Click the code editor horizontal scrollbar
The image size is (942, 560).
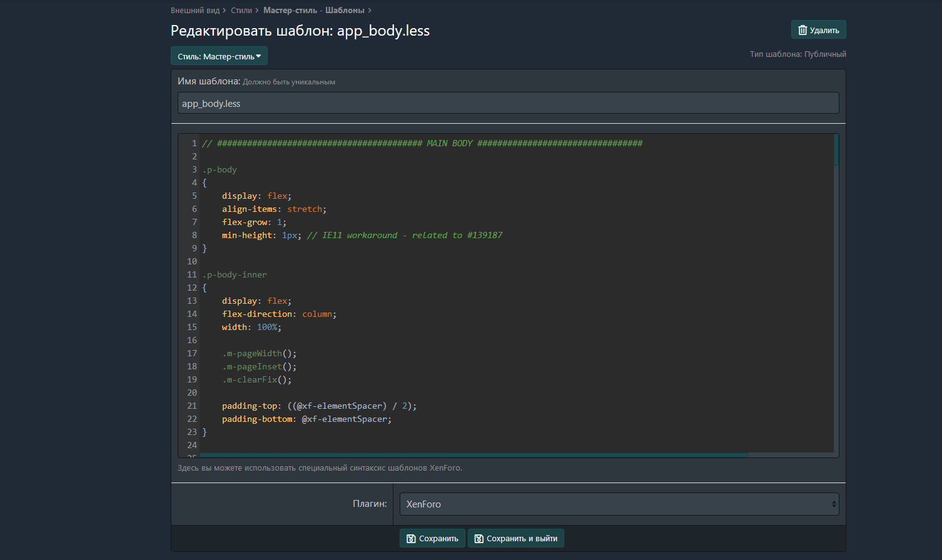pos(474,455)
